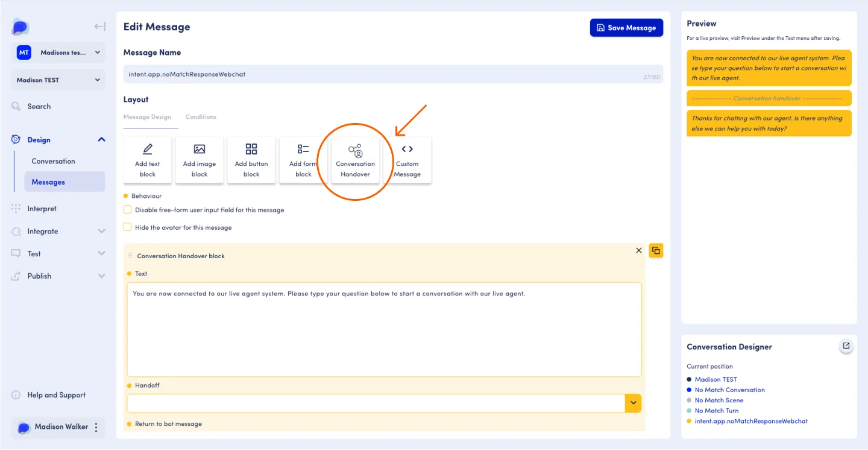This screenshot has height=450, width=868.
Task: Follow the No Match Scene link
Action: [719, 400]
